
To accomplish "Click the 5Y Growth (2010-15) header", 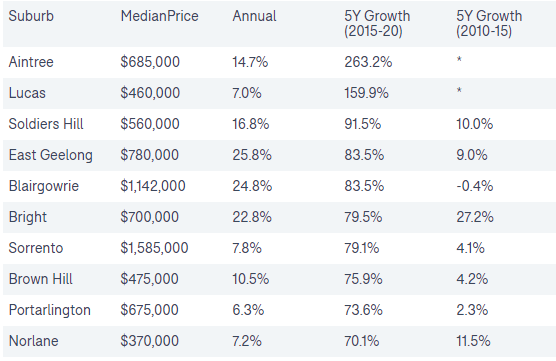I will tap(489, 23).
